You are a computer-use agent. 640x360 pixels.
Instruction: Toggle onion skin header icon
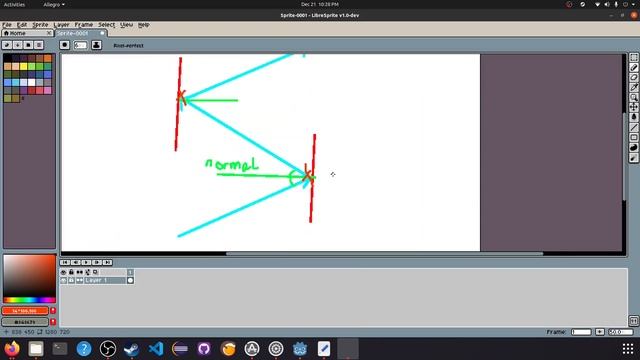point(87,272)
